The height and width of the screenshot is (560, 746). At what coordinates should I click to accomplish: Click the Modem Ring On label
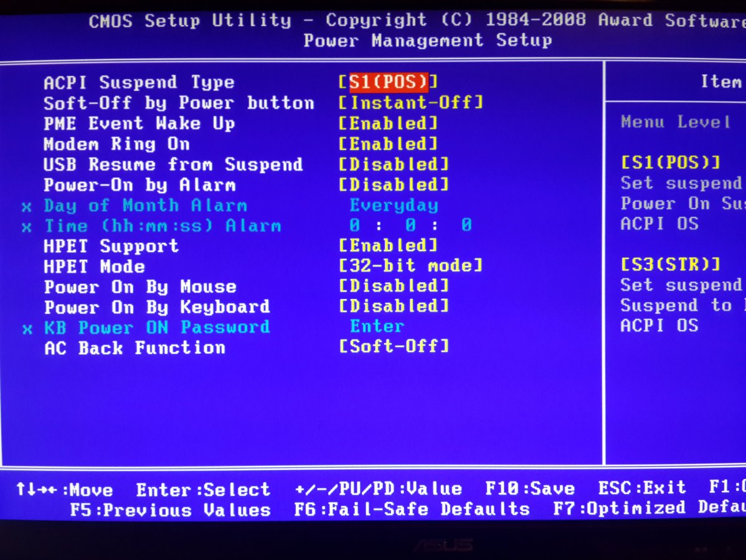pyautogui.click(x=116, y=144)
